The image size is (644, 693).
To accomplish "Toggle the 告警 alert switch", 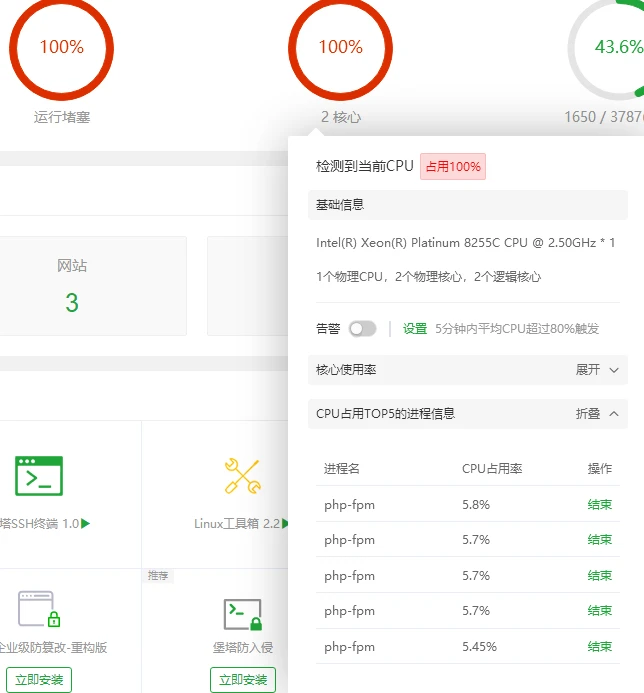I will point(362,328).
